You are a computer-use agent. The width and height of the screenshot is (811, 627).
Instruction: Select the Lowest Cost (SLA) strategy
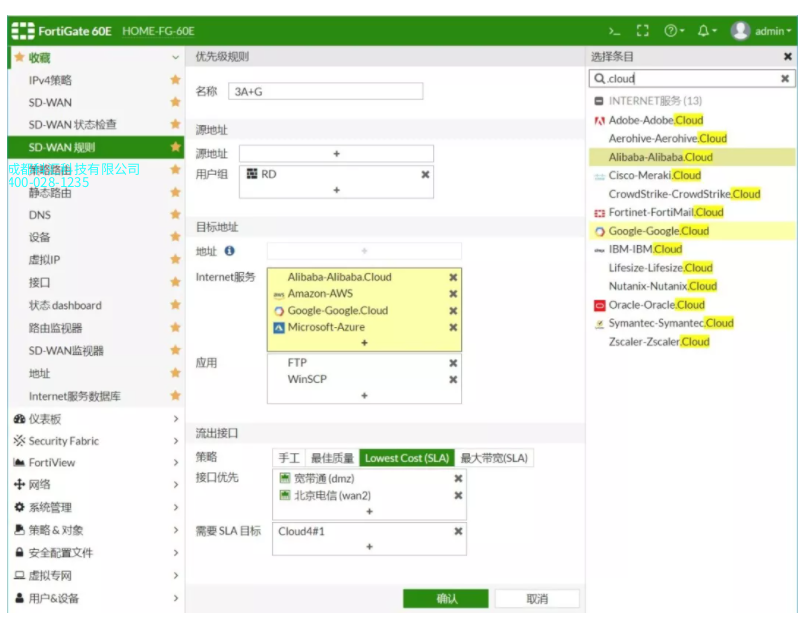(407, 458)
